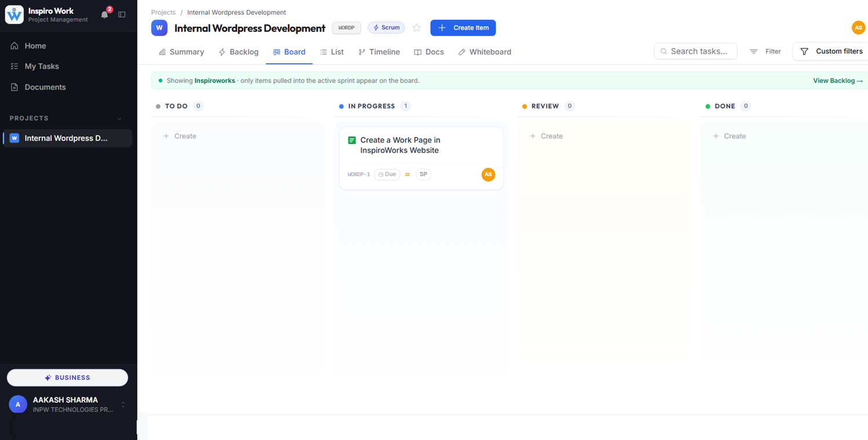
Task: Click the Internal Wordpress Development breadcrumb
Action: pos(237,12)
